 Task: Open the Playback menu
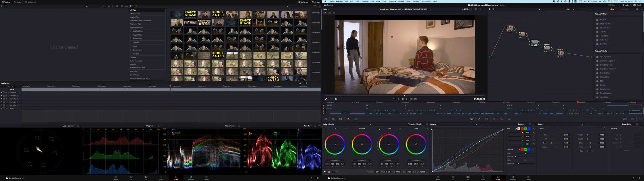point(392,1)
